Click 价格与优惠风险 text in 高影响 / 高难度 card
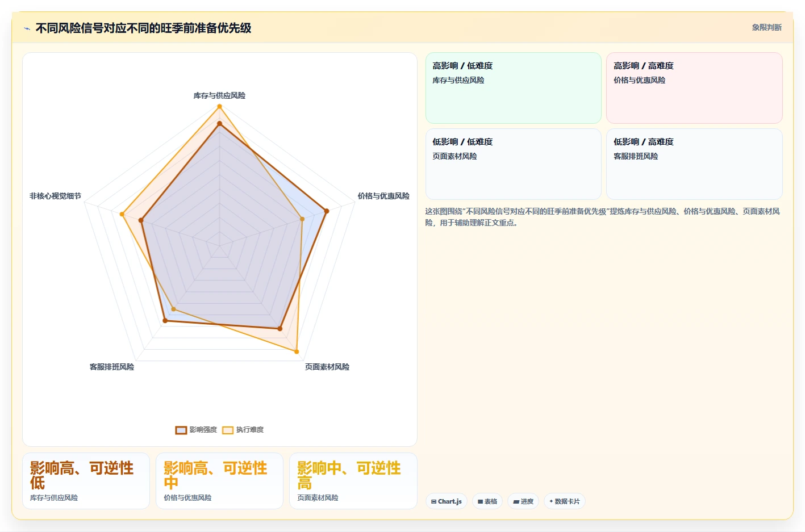The width and height of the screenshot is (805, 532). pos(639,80)
